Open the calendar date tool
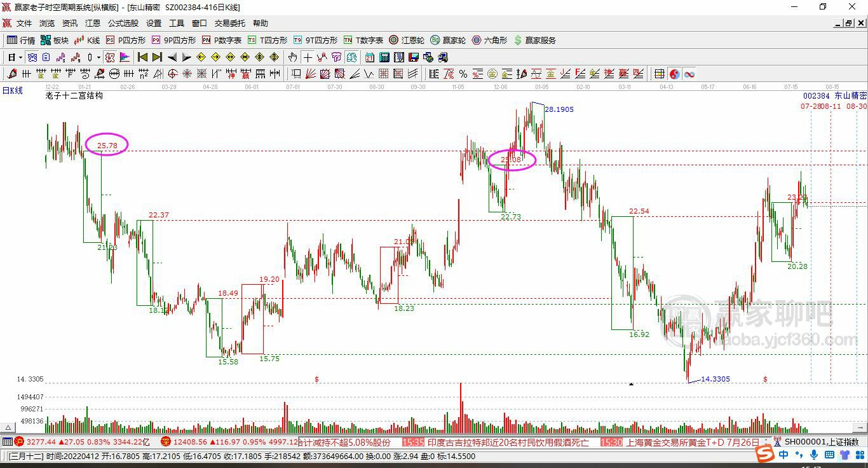Screen dimensions: 868x468 369,57
